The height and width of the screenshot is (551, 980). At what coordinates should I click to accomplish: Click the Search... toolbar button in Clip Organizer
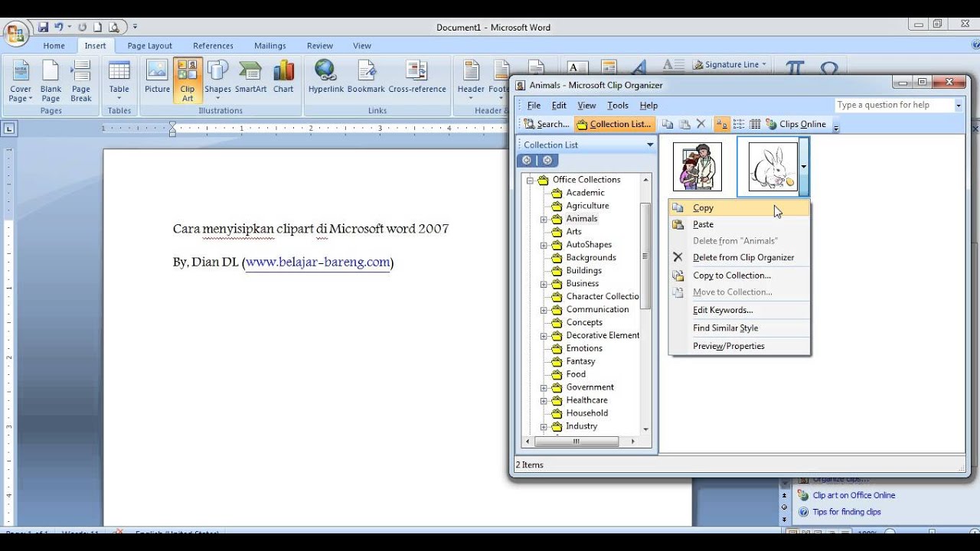click(546, 124)
